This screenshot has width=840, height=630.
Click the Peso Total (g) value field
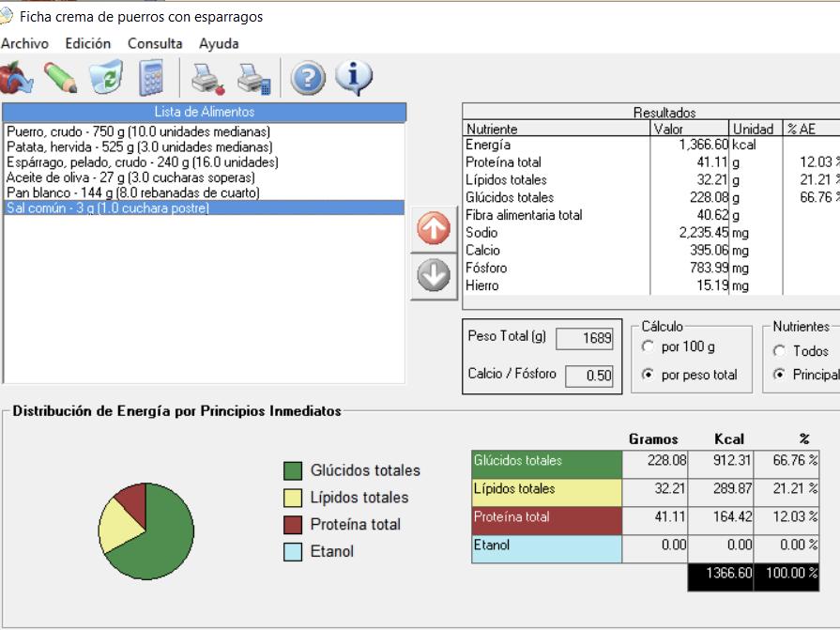[584, 338]
